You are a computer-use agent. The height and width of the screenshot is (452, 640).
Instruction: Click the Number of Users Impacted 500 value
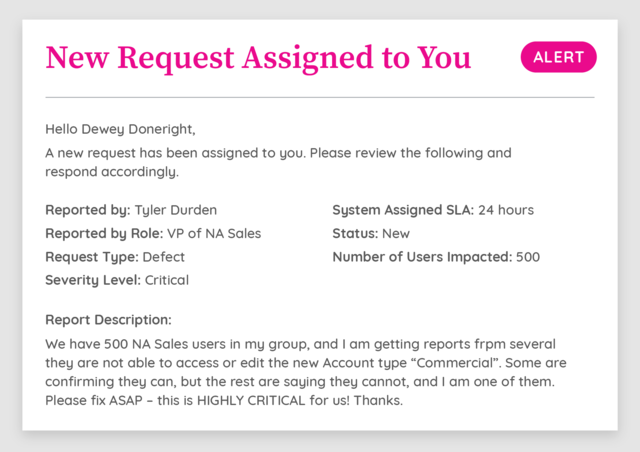click(x=528, y=257)
